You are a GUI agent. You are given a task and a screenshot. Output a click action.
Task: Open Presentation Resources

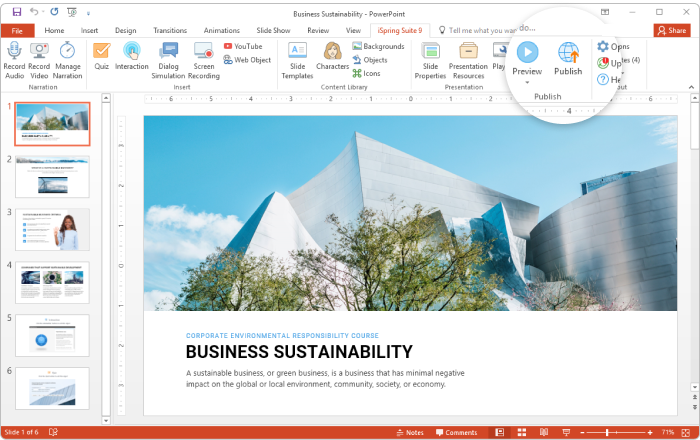point(468,61)
